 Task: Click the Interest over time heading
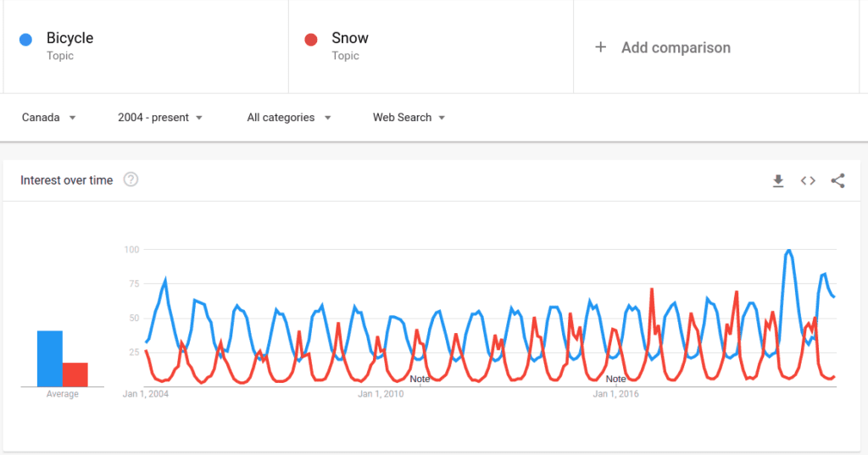[x=66, y=180]
